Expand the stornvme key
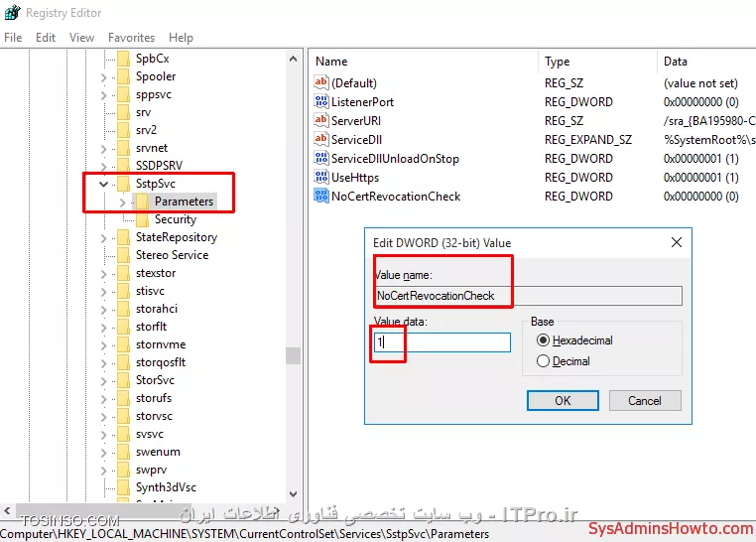The width and height of the screenshot is (756, 542). pos(103,345)
